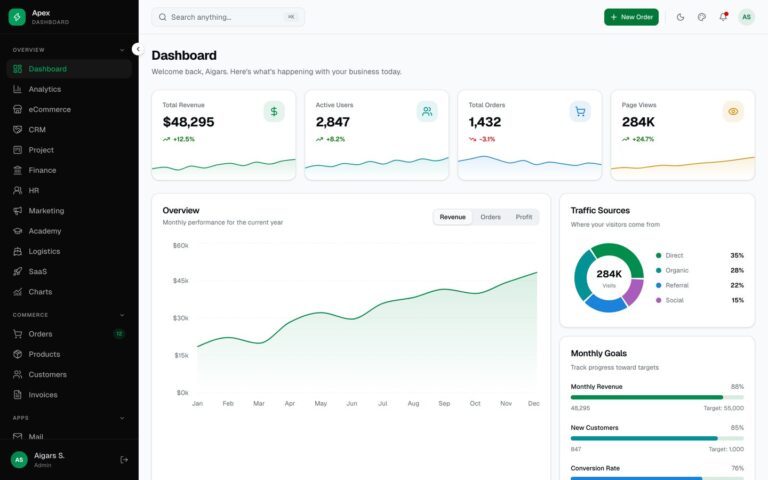Image resolution: width=768 pixels, height=480 pixels.
Task: Click the Orders cart icon in sidebar
Action: [18, 334]
